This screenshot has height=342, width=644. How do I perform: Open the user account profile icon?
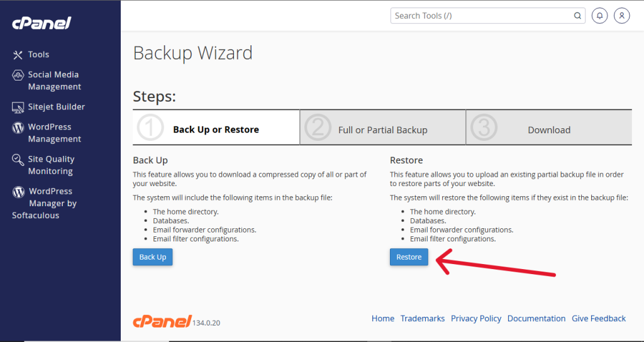pyautogui.click(x=622, y=16)
